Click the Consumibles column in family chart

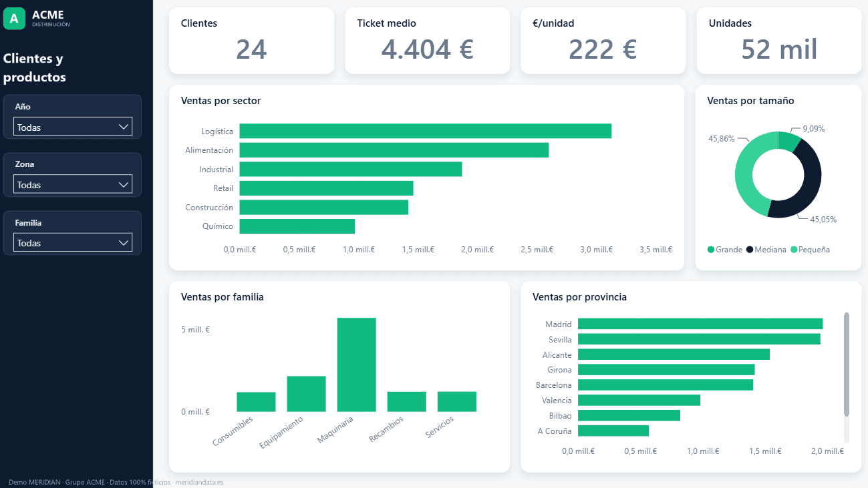[256, 402]
